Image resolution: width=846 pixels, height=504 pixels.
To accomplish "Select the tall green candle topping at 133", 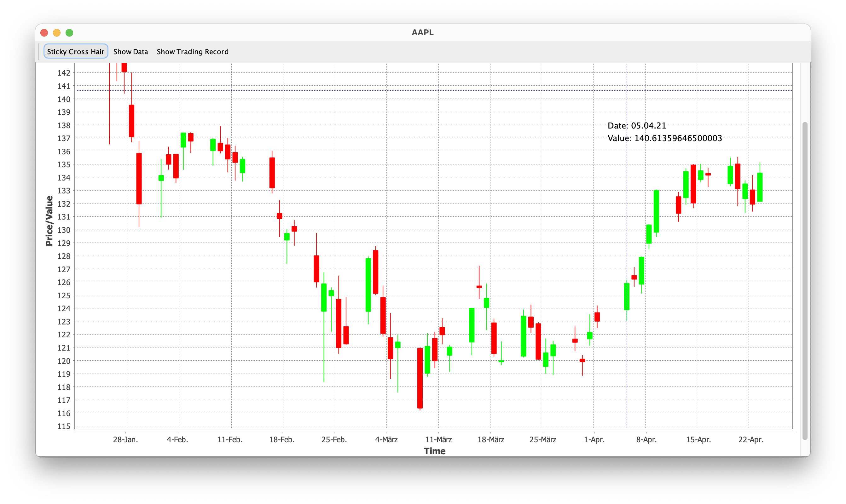I will pos(656,211).
